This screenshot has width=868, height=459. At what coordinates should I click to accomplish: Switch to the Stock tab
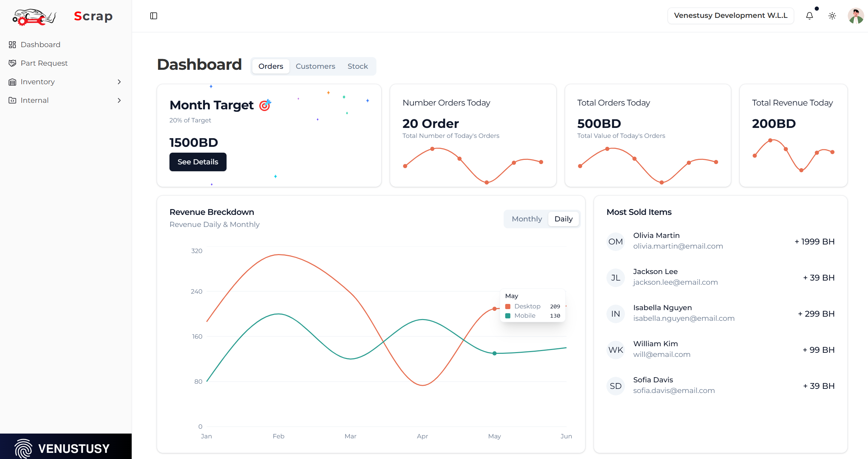point(358,66)
